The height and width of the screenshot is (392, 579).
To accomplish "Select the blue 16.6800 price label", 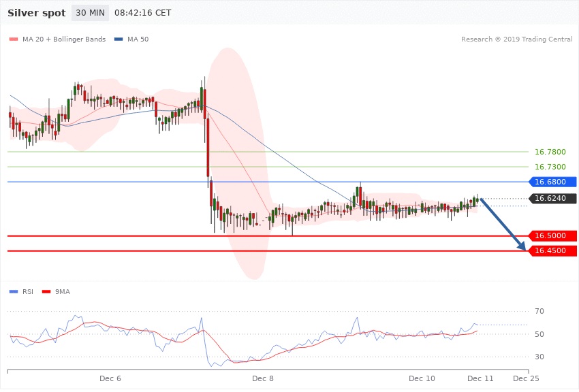I will point(552,182).
